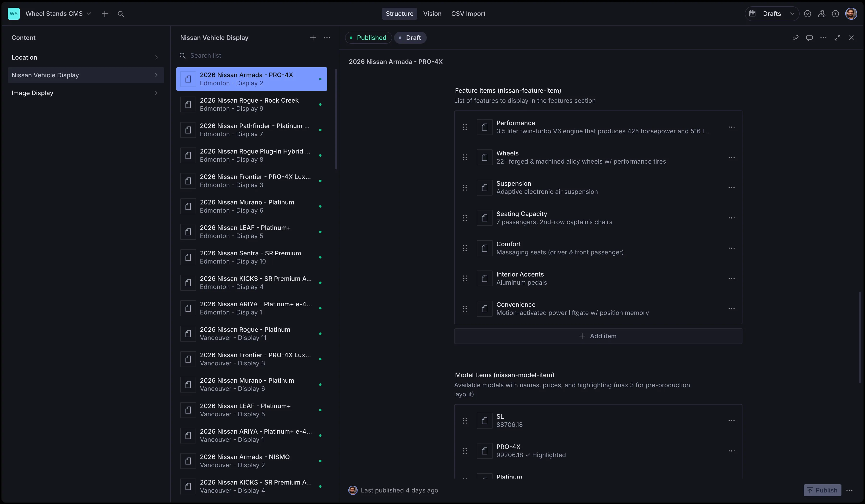Click the document form scrollbar

(860, 338)
